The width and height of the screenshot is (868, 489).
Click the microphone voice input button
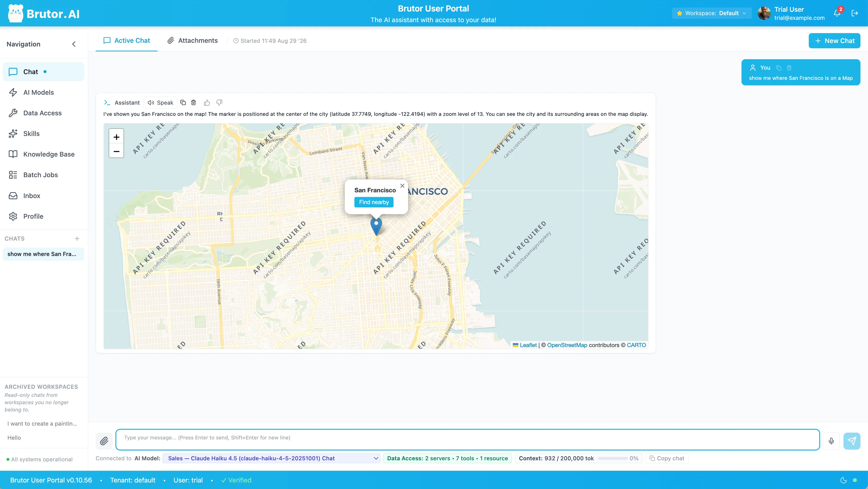click(831, 441)
